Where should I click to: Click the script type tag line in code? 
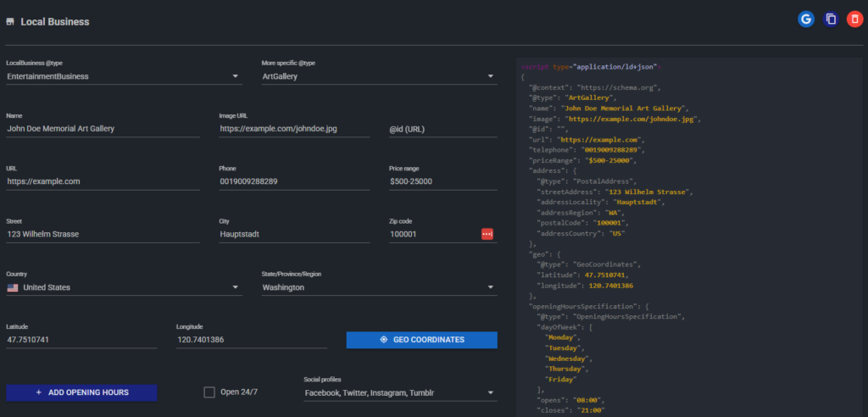[591, 66]
